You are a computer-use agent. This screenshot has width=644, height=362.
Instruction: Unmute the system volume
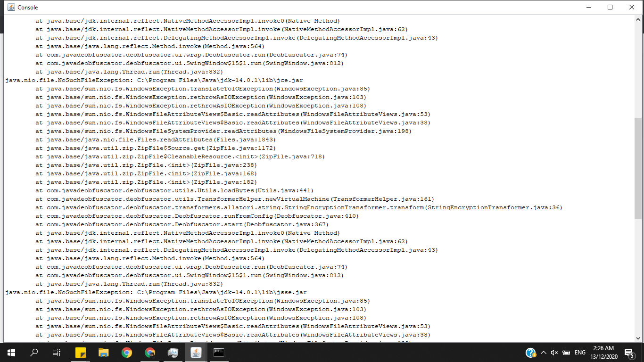coord(553,352)
